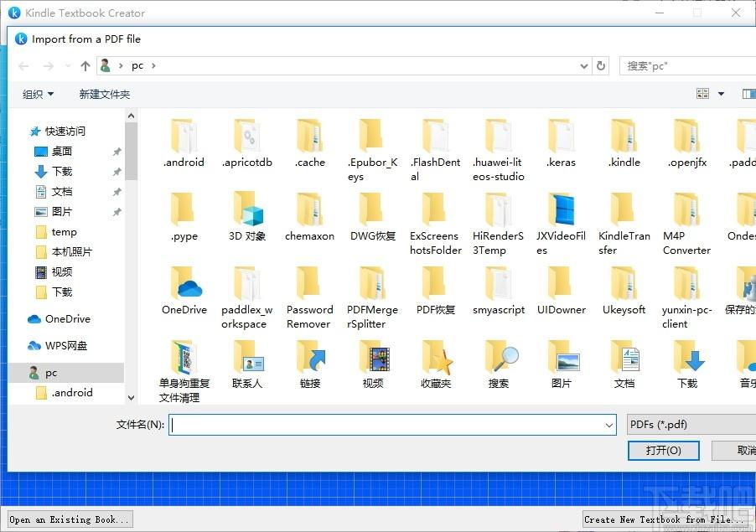The width and height of the screenshot is (756, 532).
Task: Open the 收藏夹 favorites folder
Action: 435,364
